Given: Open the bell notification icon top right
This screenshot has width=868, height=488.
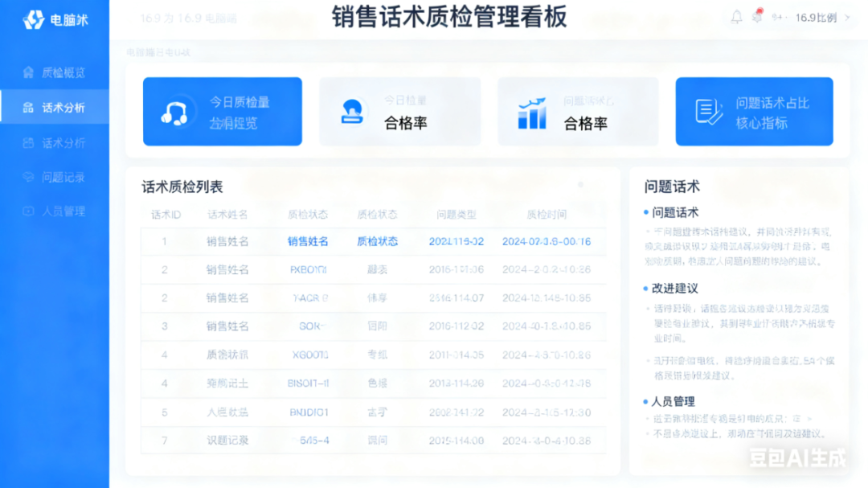Looking at the screenshot, I should coord(735,17).
